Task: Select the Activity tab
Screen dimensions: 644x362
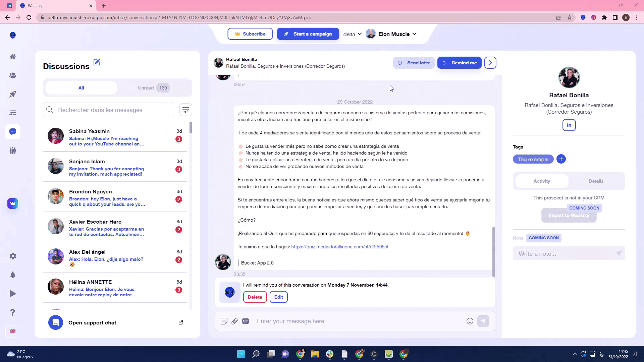Action: (542, 181)
